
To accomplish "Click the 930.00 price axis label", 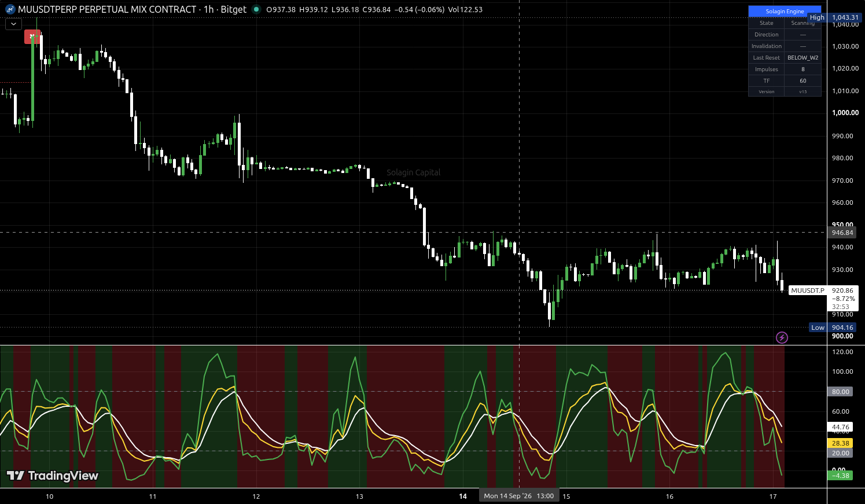I will [842, 270].
